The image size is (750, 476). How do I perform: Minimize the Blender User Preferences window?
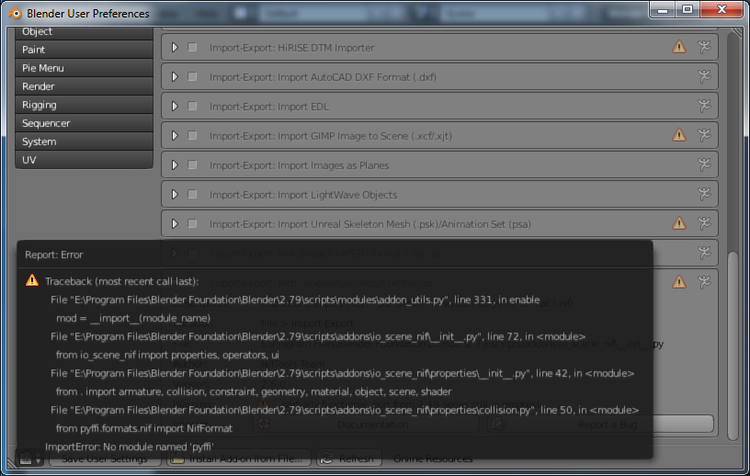tap(662, 10)
